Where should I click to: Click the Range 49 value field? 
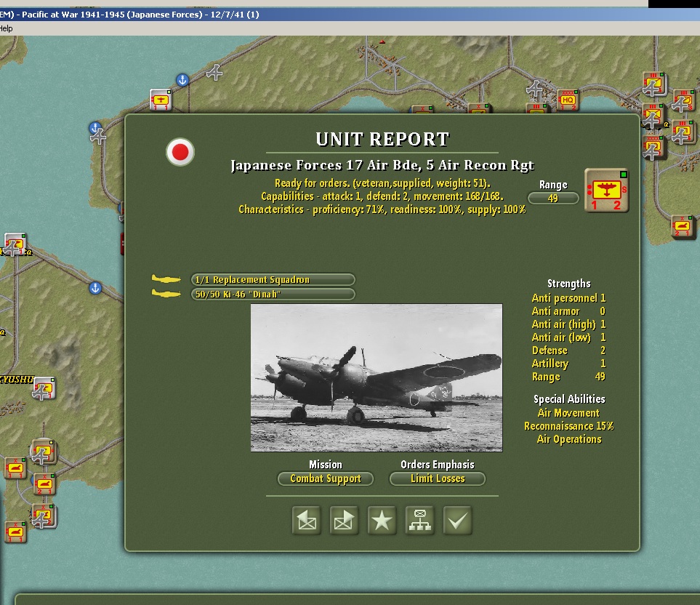click(x=553, y=198)
